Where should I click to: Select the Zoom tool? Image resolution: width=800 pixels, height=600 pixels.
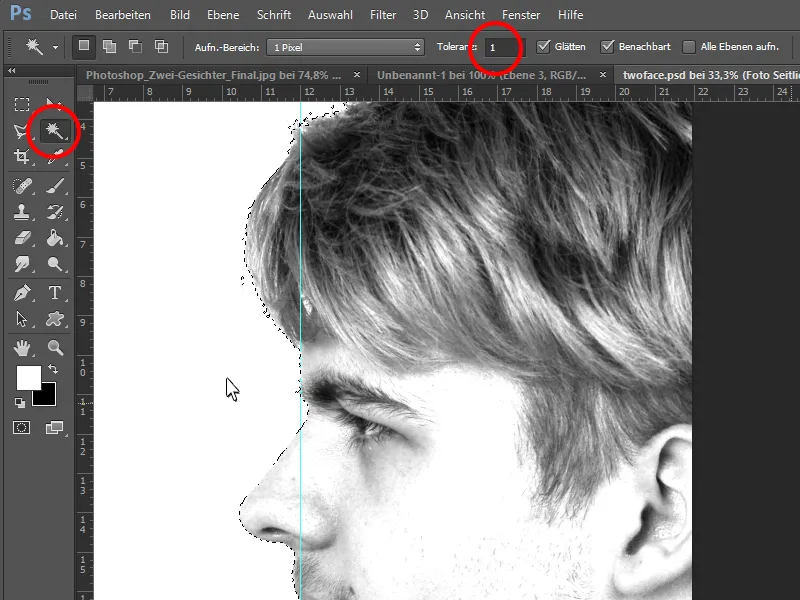tap(54, 348)
